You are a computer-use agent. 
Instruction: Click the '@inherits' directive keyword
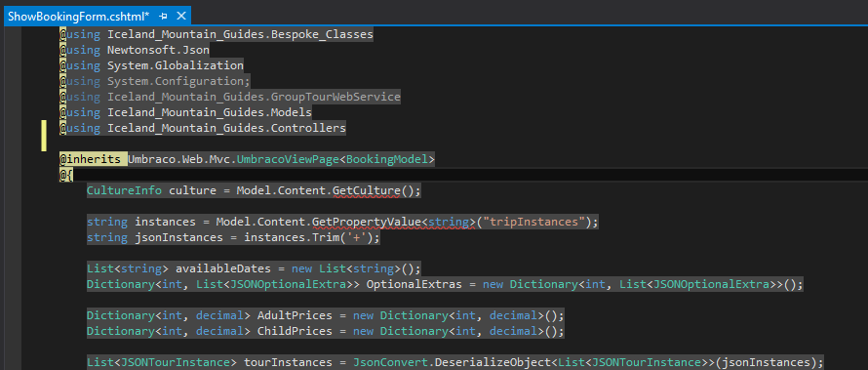pyautogui.click(x=91, y=159)
